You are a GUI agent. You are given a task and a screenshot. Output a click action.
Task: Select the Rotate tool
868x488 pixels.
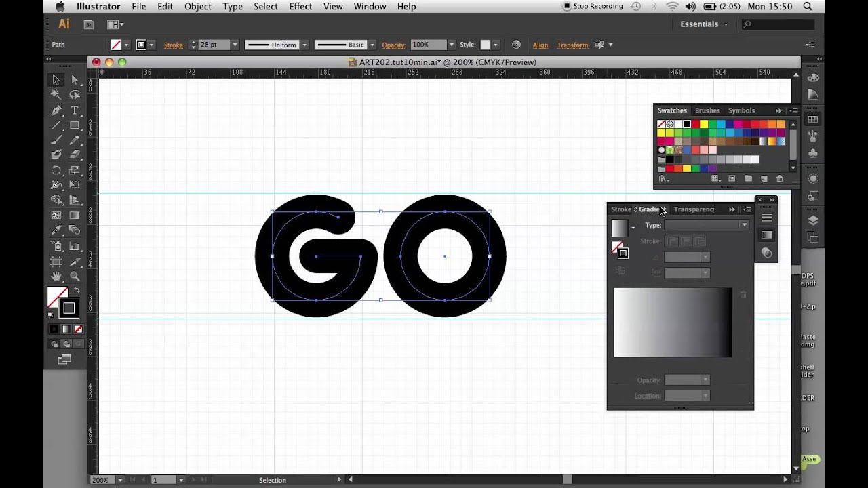[x=56, y=170]
